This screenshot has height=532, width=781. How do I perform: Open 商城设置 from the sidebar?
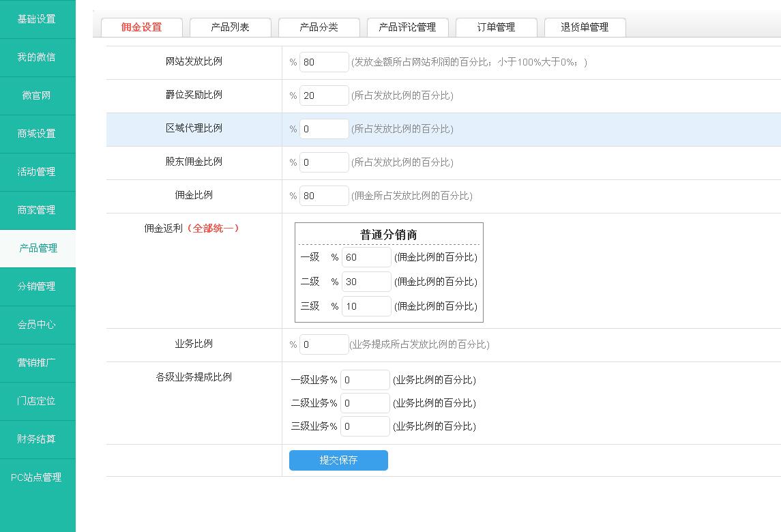pyautogui.click(x=37, y=134)
